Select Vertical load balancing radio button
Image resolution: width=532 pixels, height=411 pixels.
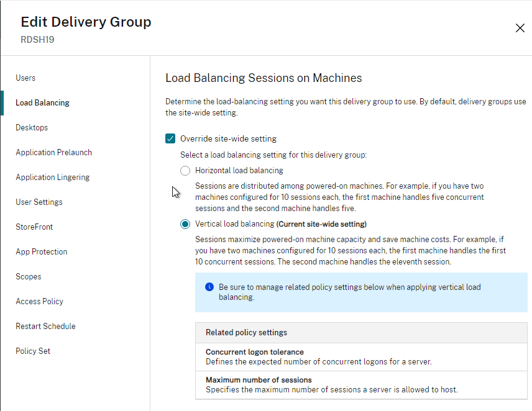(x=185, y=224)
